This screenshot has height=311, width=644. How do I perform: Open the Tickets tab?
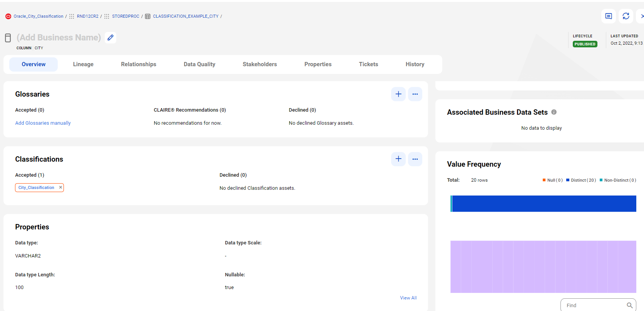point(368,64)
